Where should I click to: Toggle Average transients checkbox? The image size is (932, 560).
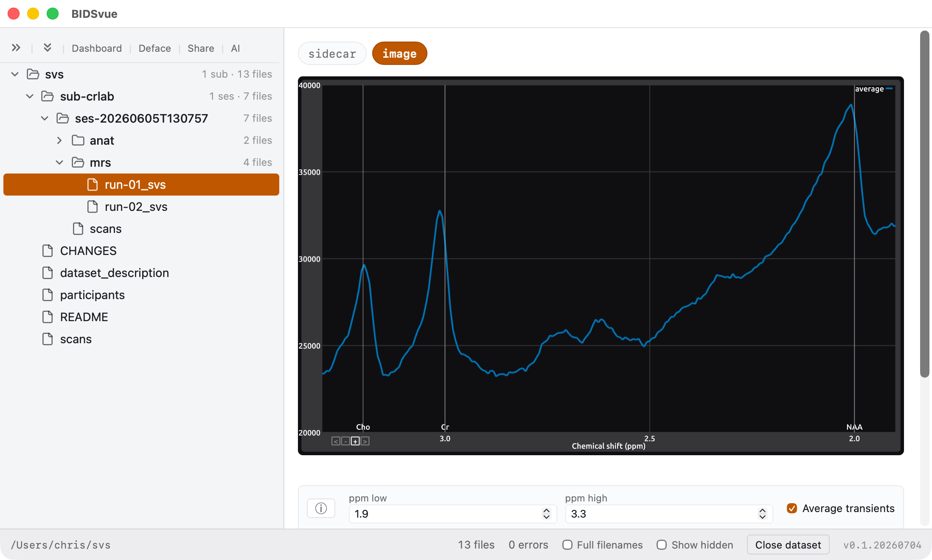792,508
